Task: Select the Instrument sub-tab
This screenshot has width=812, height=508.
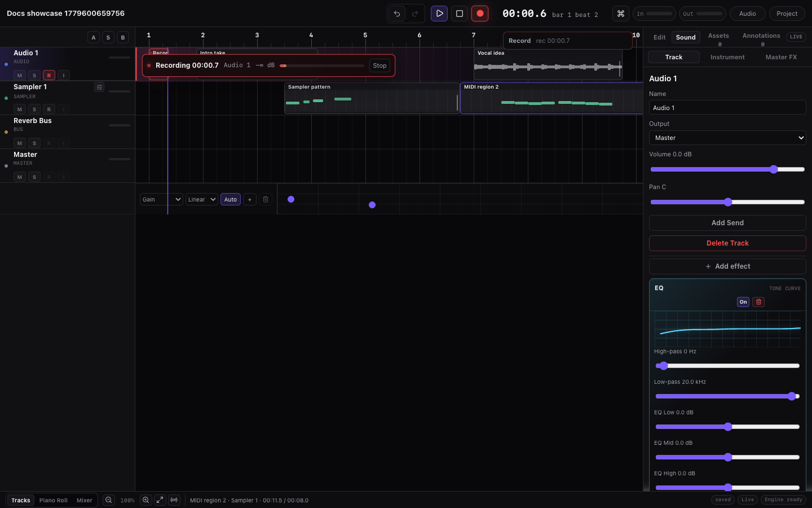Action: [x=727, y=57]
